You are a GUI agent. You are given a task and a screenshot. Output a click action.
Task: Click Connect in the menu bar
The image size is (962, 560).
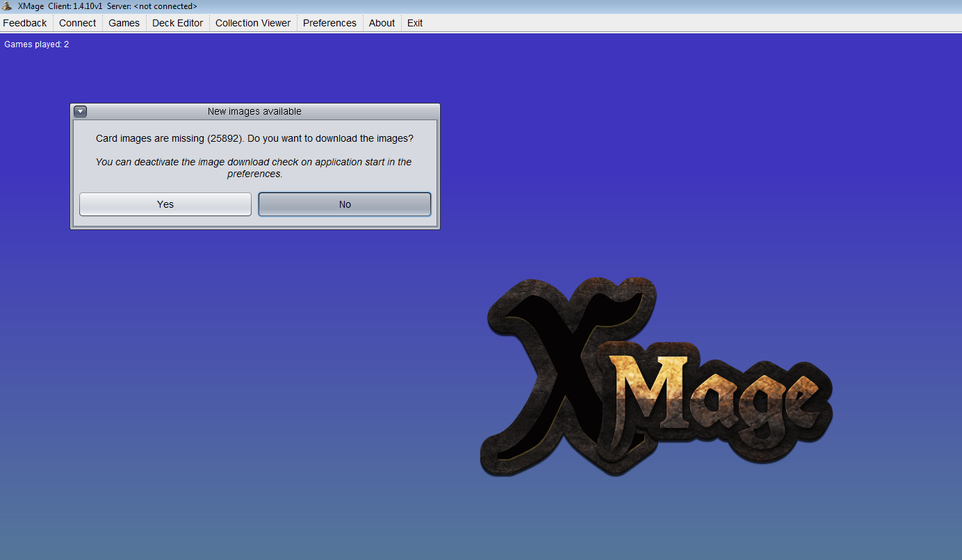point(77,23)
